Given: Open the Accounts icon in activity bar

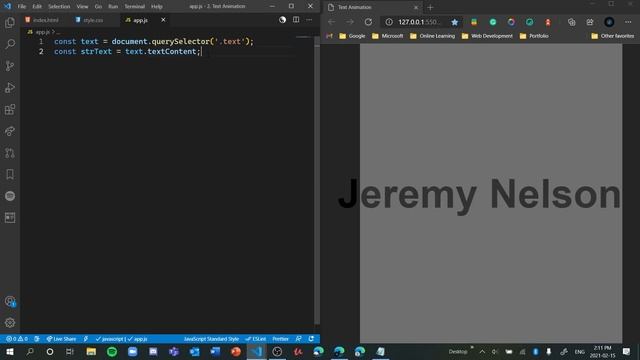Looking at the screenshot, I should (10, 301).
